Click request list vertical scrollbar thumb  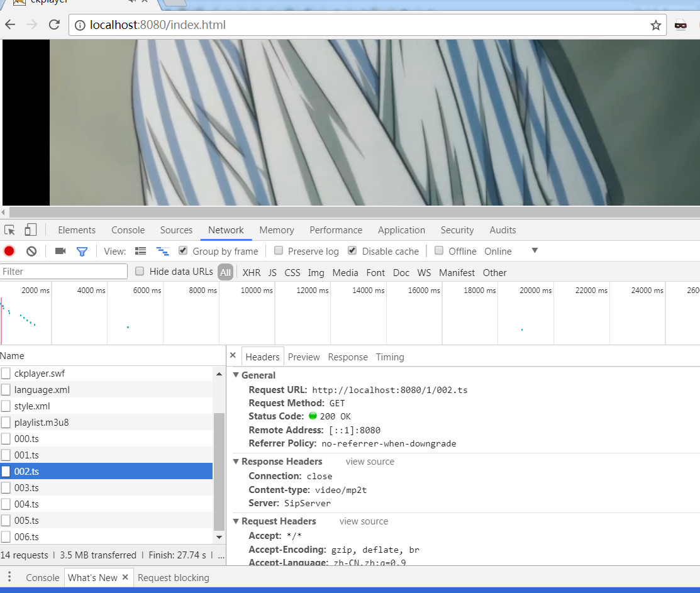(x=219, y=471)
